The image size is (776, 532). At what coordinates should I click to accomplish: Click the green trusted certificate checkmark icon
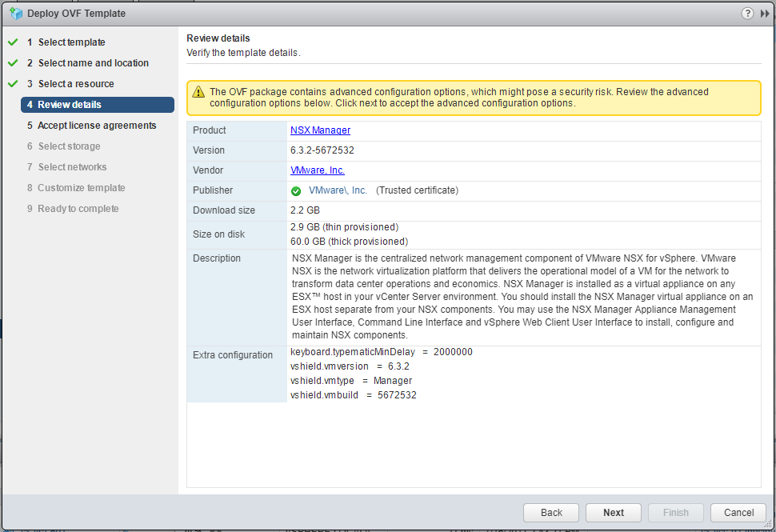(x=296, y=191)
